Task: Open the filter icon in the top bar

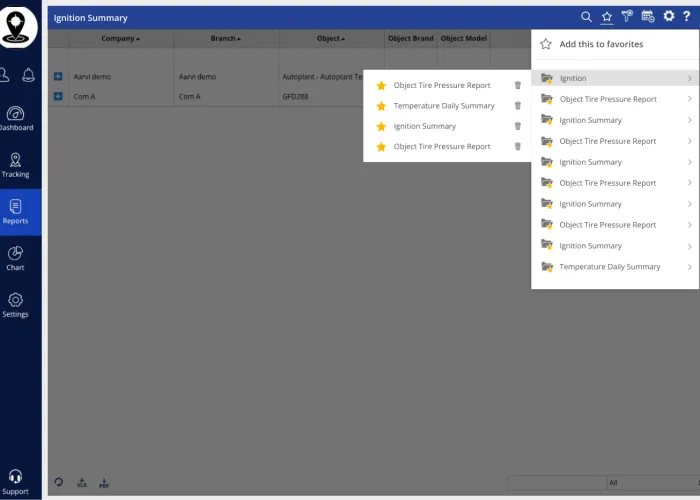Action: pyautogui.click(x=627, y=17)
